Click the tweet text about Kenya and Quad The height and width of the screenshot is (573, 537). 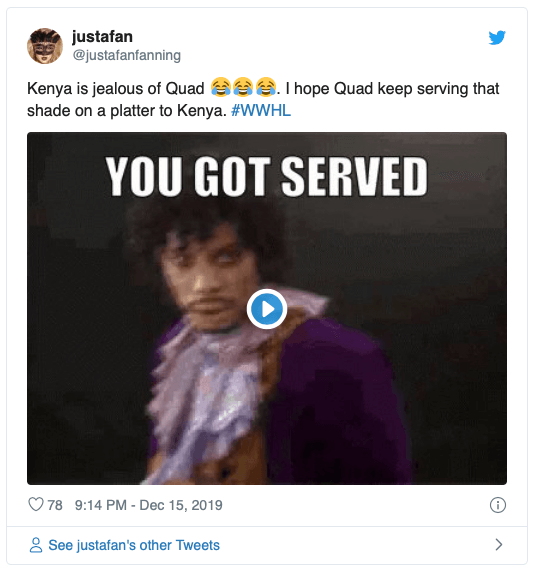click(x=263, y=99)
